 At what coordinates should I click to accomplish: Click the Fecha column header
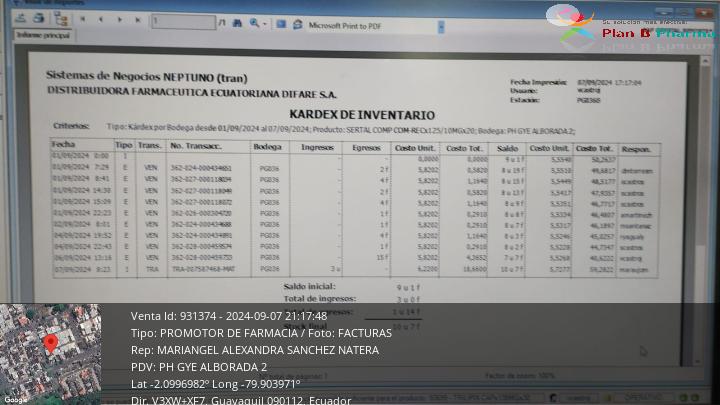63,144
